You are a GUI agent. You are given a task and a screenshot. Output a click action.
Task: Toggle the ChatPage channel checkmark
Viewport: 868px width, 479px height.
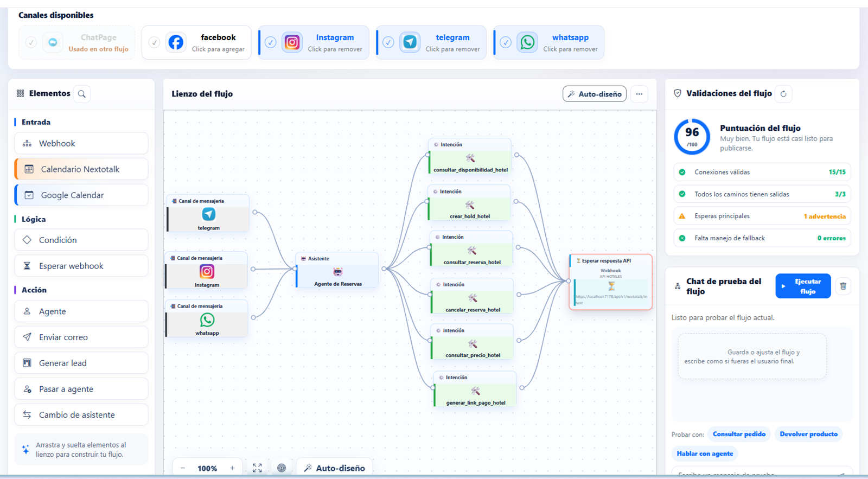31,42
